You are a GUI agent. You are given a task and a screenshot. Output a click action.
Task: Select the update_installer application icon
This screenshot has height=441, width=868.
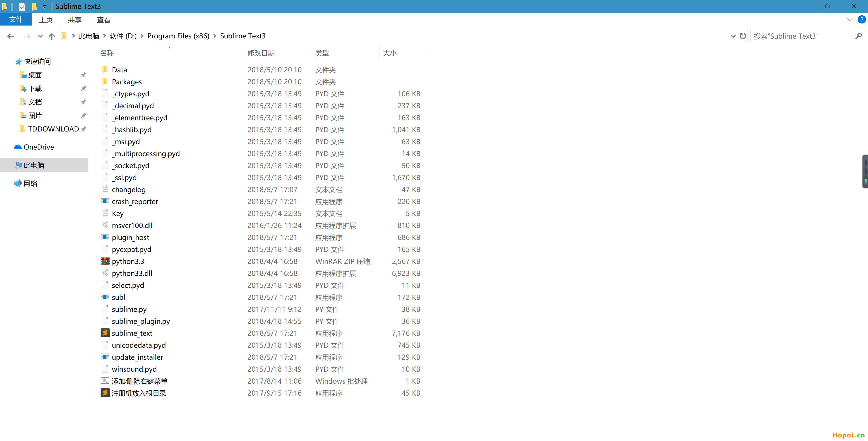(x=105, y=357)
